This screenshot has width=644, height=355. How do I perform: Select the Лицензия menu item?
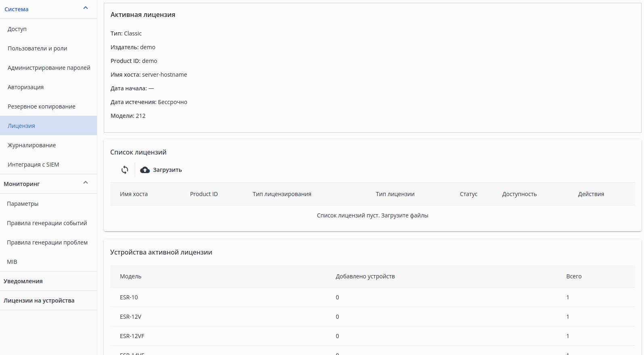coord(21,126)
